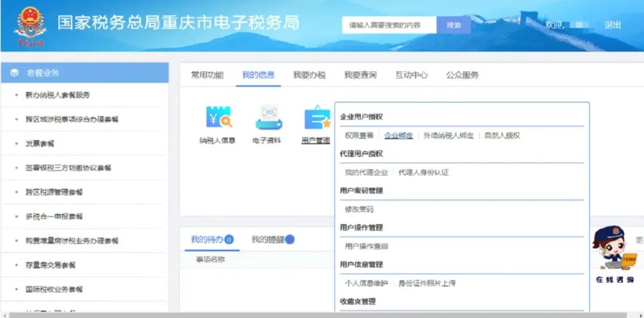This screenshot has height=318, width=644.
Task: Click the 我的待办 count badge
Action: (229, 240)
